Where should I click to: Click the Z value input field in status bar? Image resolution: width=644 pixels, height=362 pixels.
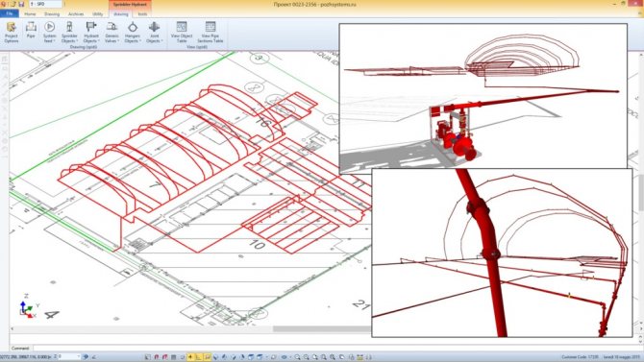[68, 357]
